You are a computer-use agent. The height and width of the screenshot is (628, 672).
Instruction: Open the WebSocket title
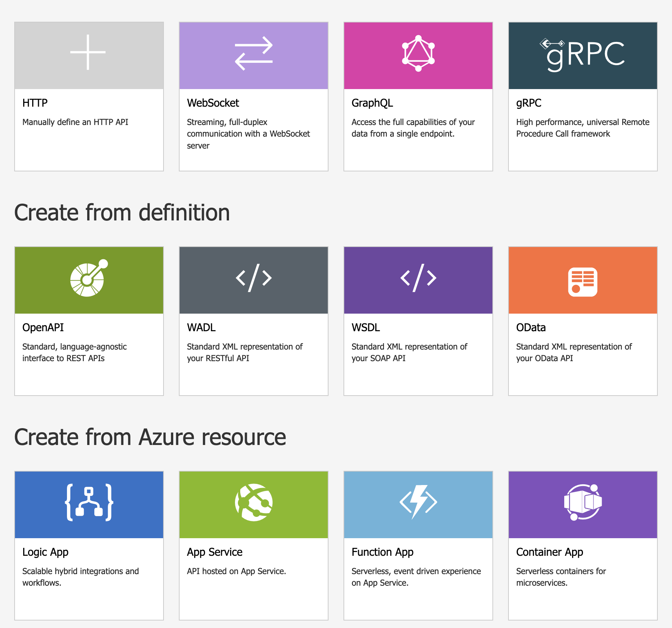(x=213, y=103)
